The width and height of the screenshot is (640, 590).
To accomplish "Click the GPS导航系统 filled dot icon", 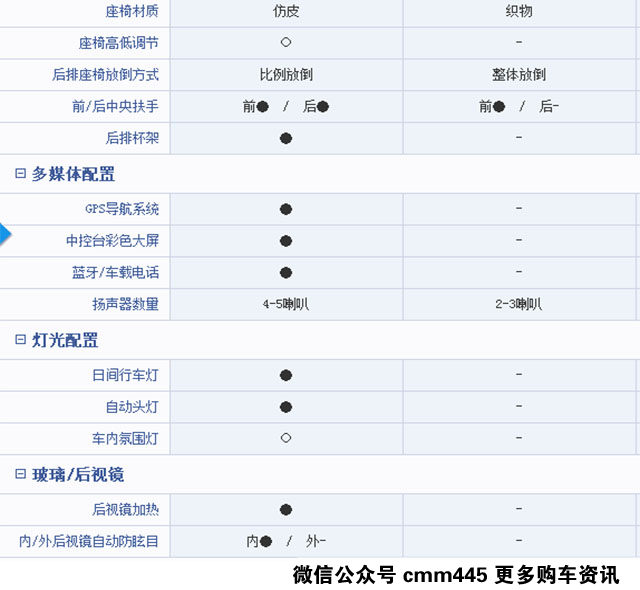I will (286, 209).
